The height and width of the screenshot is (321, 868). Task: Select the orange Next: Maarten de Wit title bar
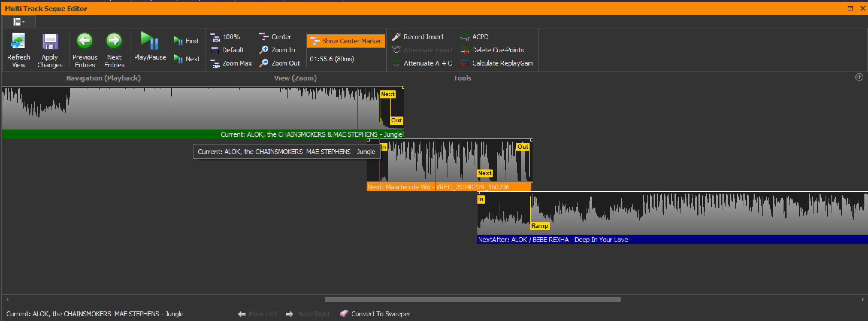[x=449, y=187]
